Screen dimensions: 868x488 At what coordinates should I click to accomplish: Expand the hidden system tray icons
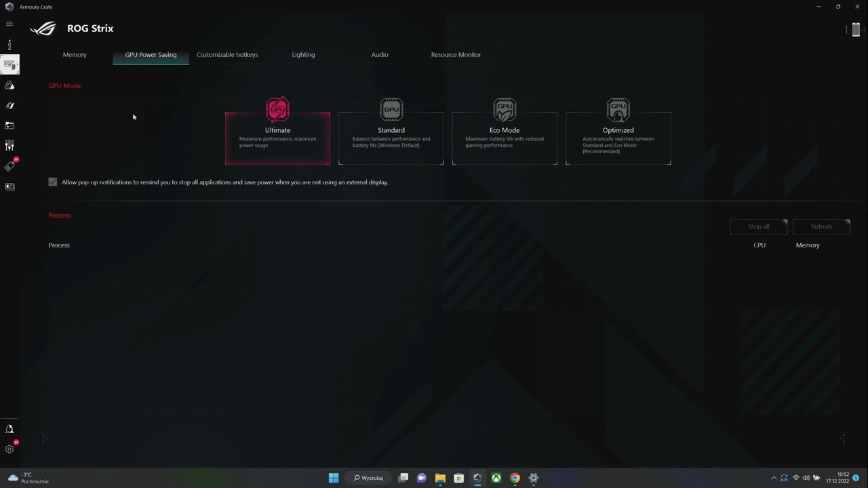(x=774, y=478)
